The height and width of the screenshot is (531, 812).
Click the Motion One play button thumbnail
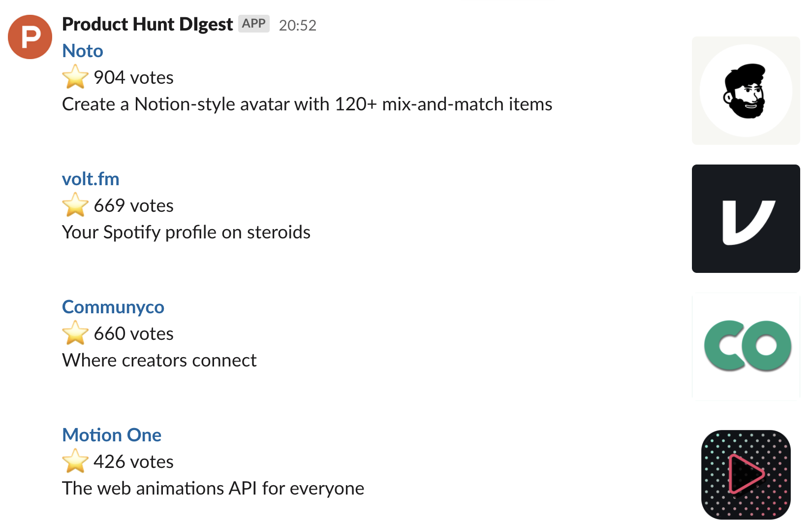(x=746, y=474)
